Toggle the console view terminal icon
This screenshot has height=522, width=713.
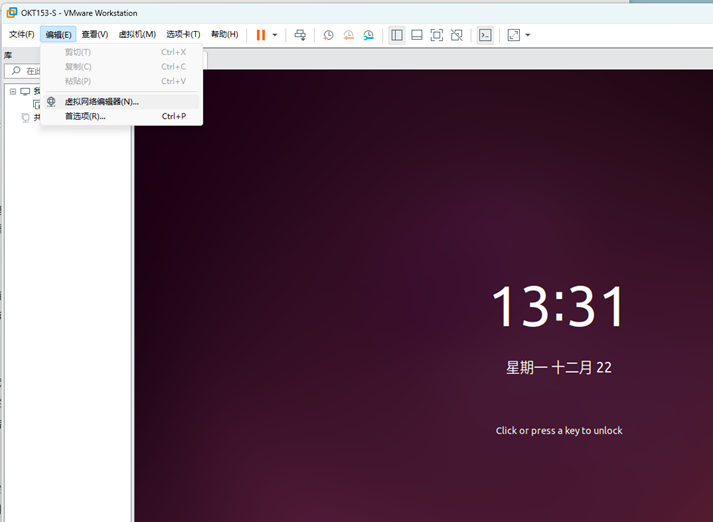485,35
